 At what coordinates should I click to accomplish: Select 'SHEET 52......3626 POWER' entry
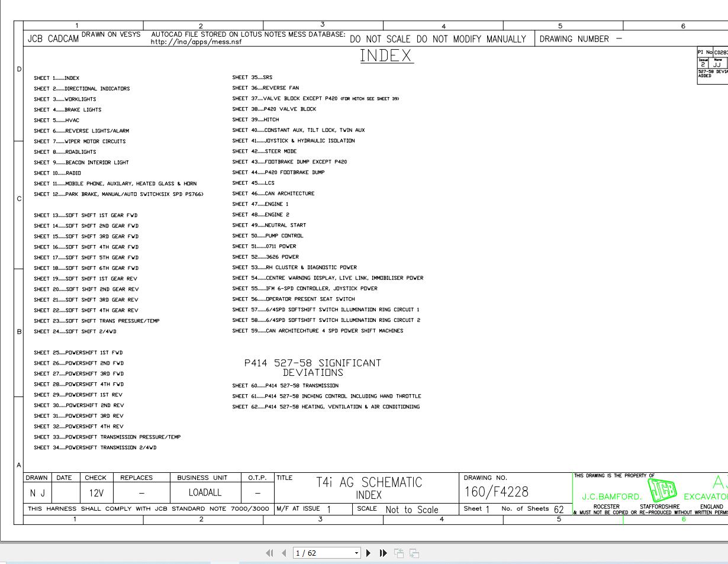coord(266,257)
